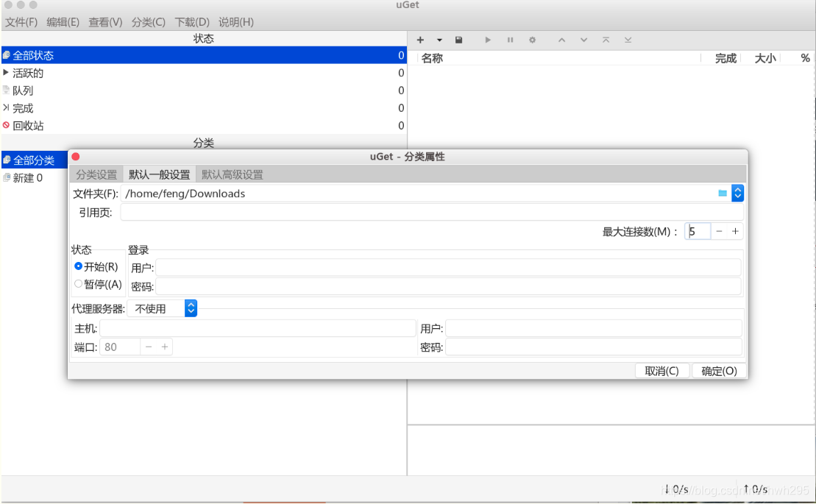Click the blue folder browse icon
This screenshot has width=816, height=504.
pos(723,194)
